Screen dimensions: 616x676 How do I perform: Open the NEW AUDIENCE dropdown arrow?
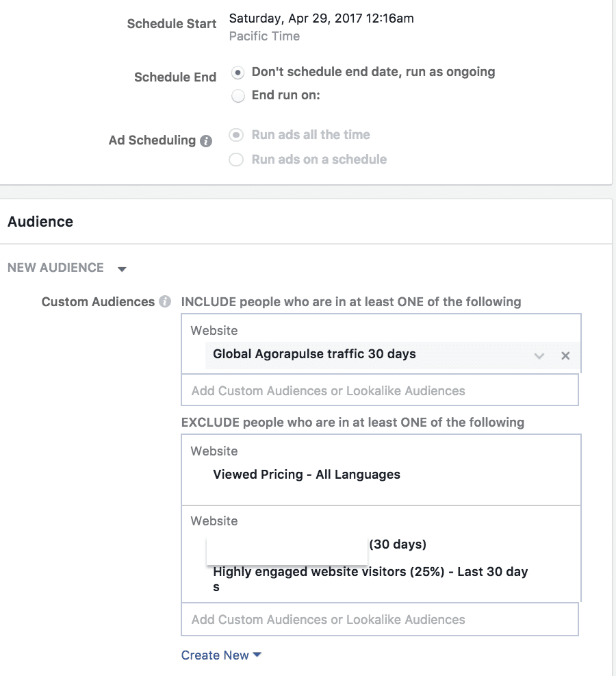coord(122,269)
